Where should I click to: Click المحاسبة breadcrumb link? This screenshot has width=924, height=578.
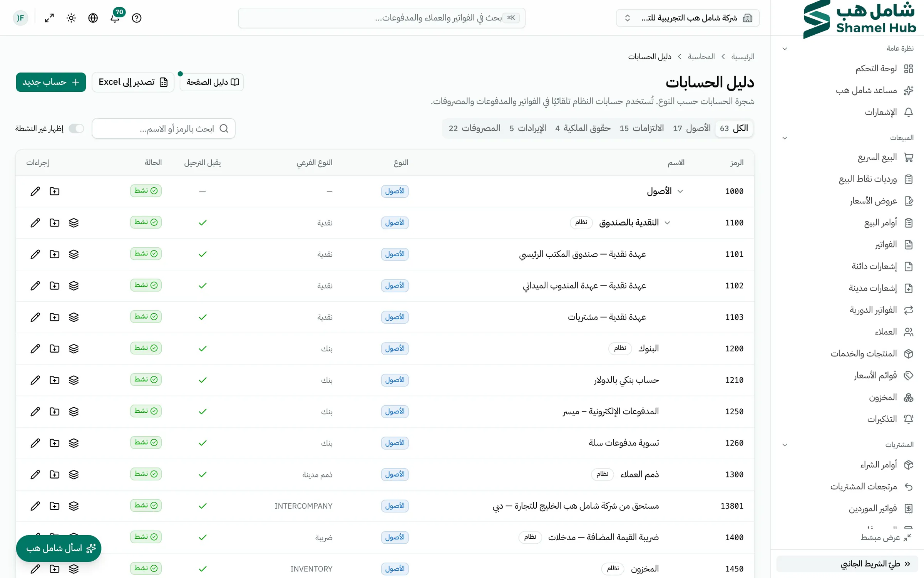tap(701, 57)
